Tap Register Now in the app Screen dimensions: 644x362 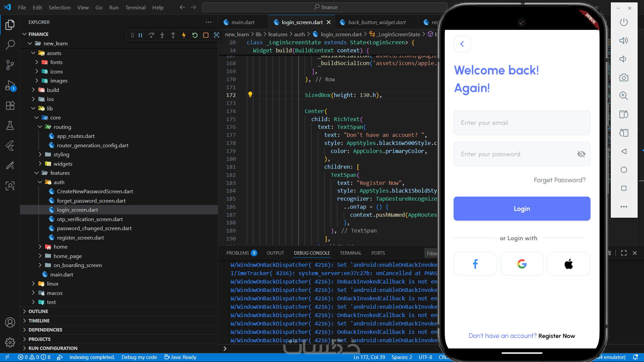(x=556, y=336)
